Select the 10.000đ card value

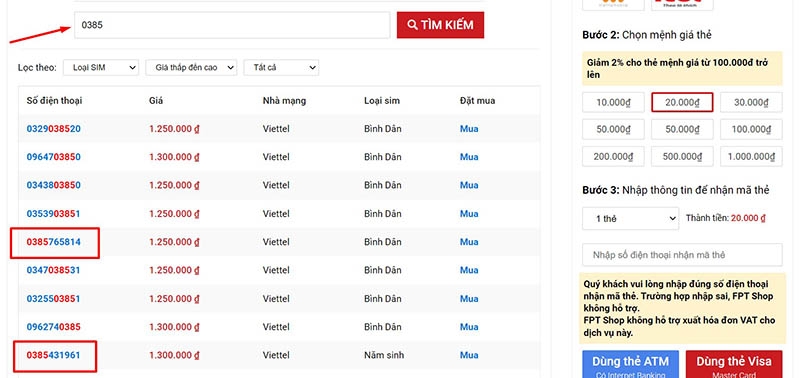coord(614,102)
